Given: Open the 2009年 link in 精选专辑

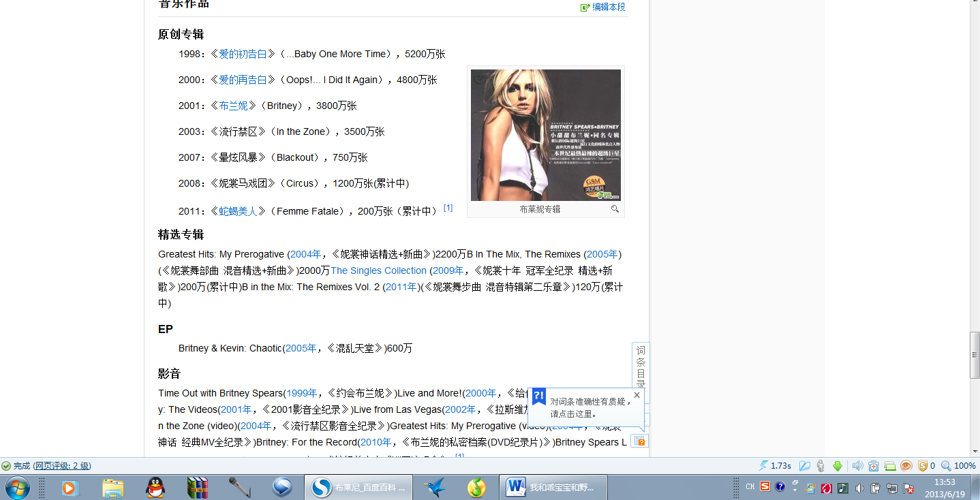Looking at the screenshot, I should click(x=448, y=270).
